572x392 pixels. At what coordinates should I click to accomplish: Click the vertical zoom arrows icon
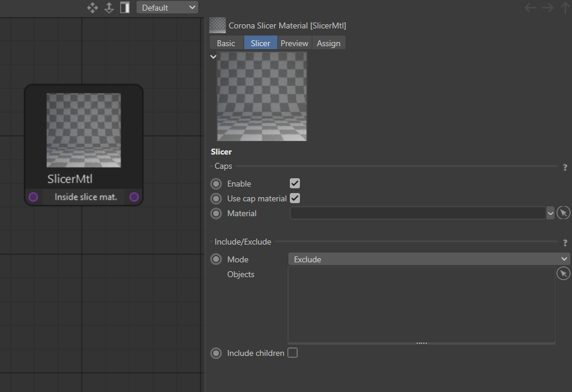point(109,8)
